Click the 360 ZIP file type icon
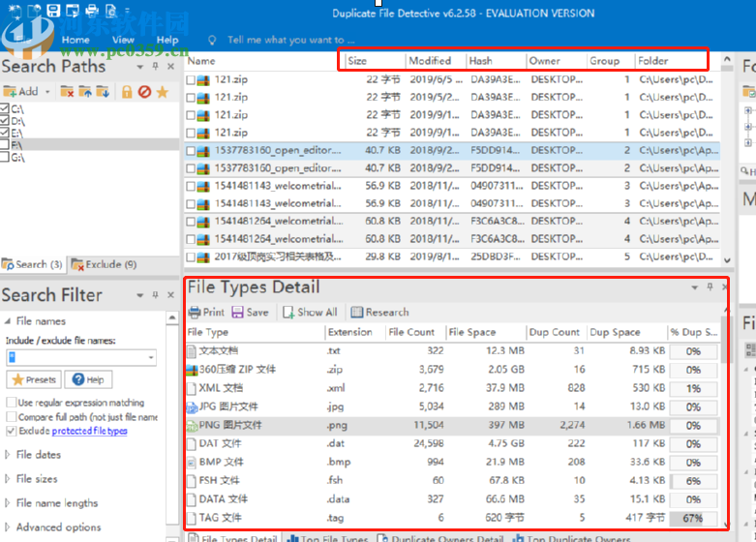The height and width of the screenshot is (542, 756). click(x=192, y=370)
